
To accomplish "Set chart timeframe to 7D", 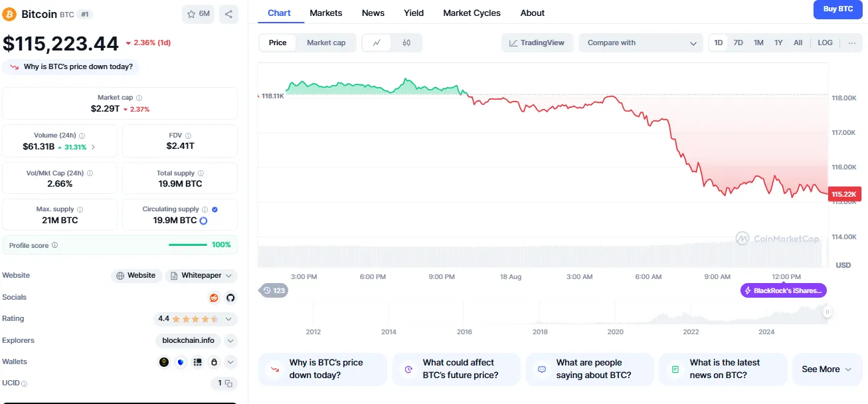I will [x=738, y=43].
